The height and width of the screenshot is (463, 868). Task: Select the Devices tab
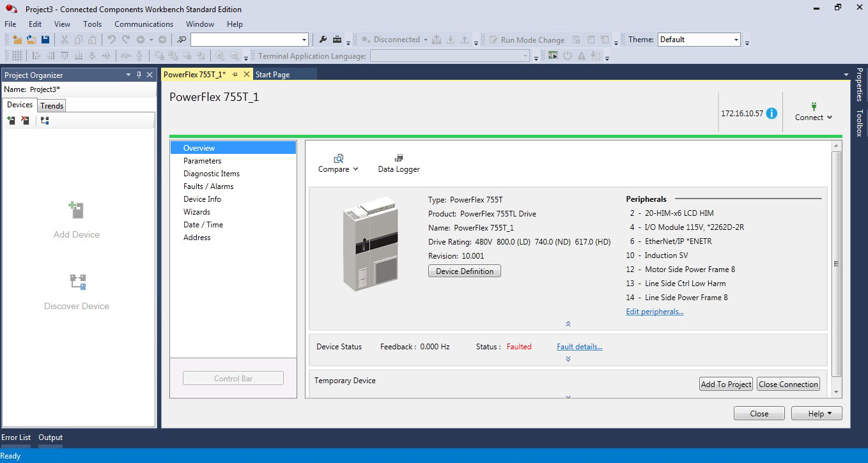tap(20, 105)
